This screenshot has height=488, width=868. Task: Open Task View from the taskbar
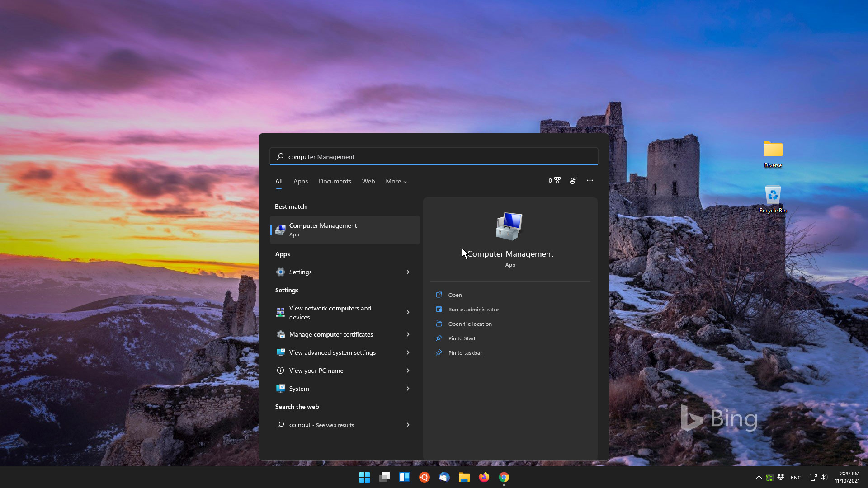pyautogui.click(x=385, y=477)
